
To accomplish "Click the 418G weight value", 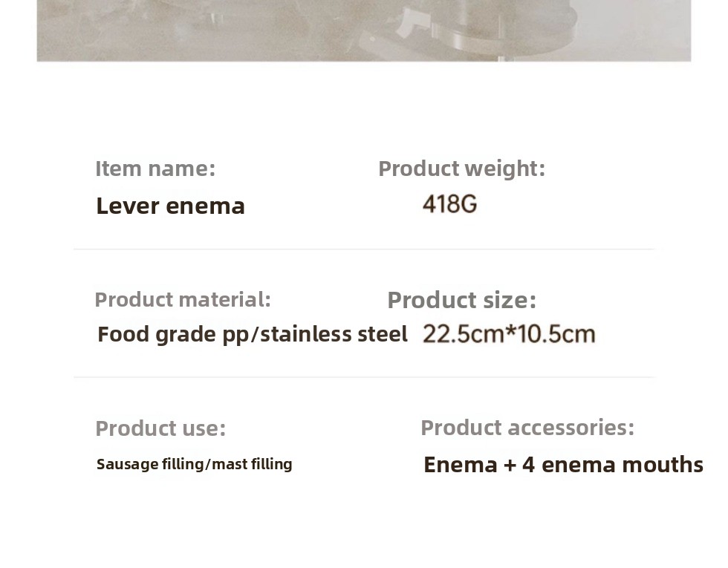I will [x=450, y=204].
